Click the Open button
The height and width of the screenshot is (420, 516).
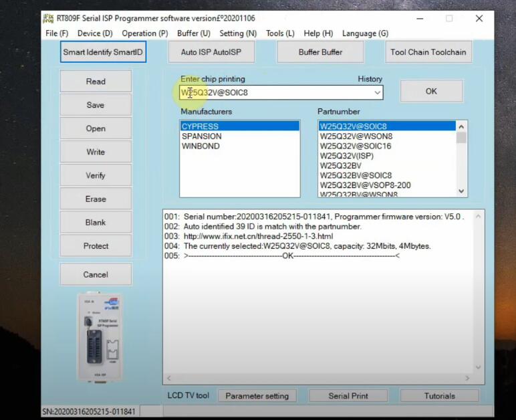pos(96,128)
